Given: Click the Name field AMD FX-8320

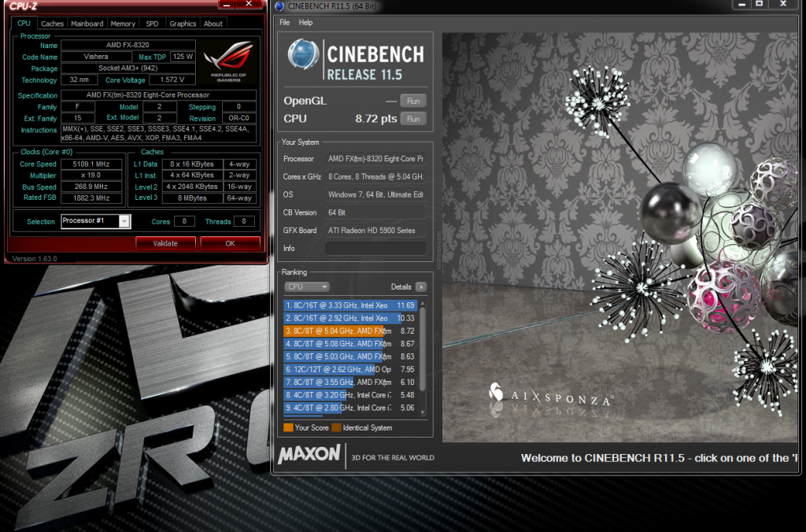Looking at the screenshot, I should coord(128,45).
